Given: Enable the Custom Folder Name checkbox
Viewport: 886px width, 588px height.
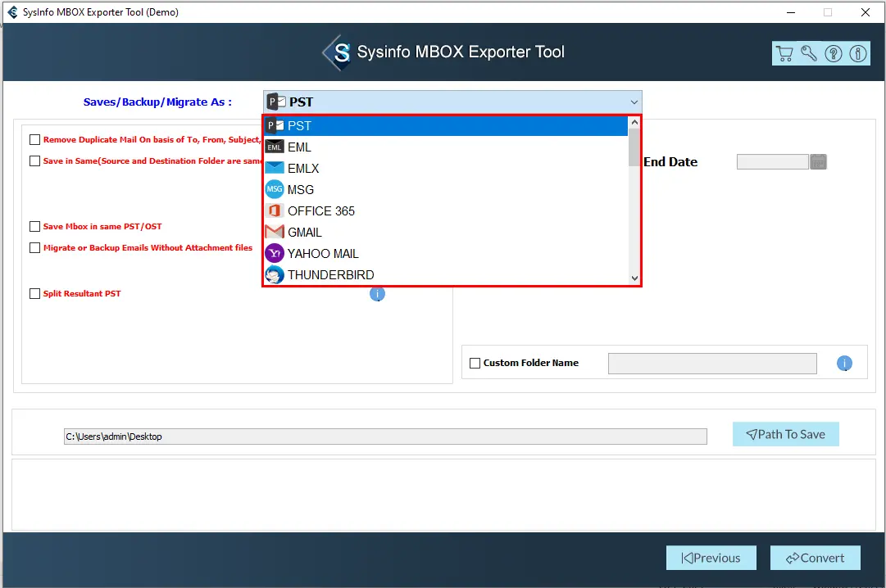Looking at the screenshot, I should (x=475, y=363).
